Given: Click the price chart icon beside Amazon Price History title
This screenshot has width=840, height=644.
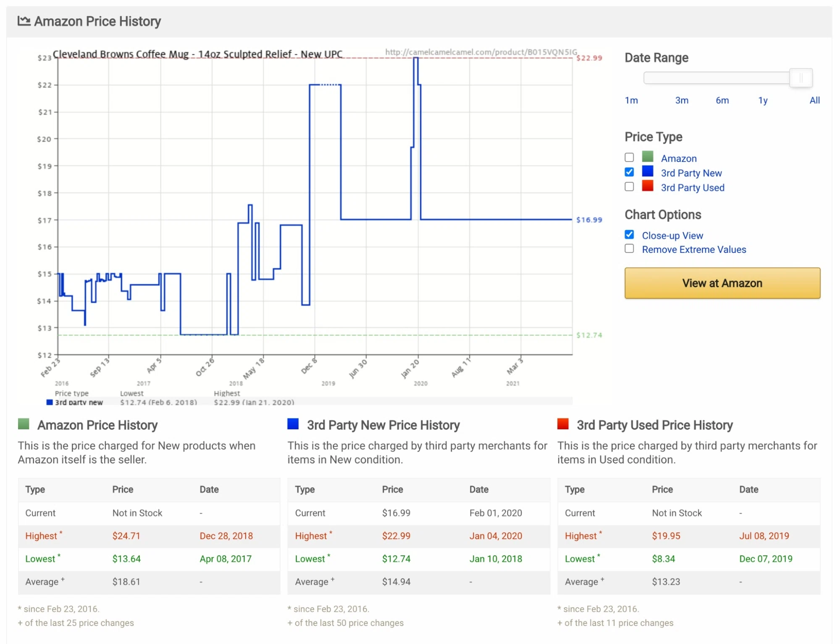Looking at the screenshot, I should click(x=24, y=20).
